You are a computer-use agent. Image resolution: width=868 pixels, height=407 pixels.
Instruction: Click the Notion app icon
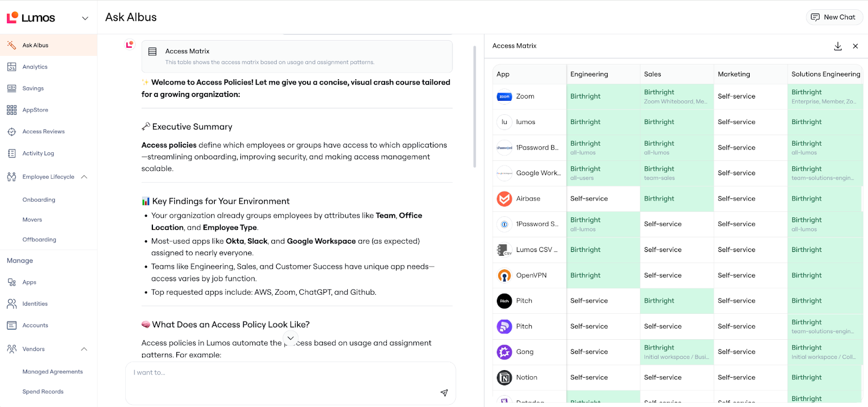click(x=505, y=378)
